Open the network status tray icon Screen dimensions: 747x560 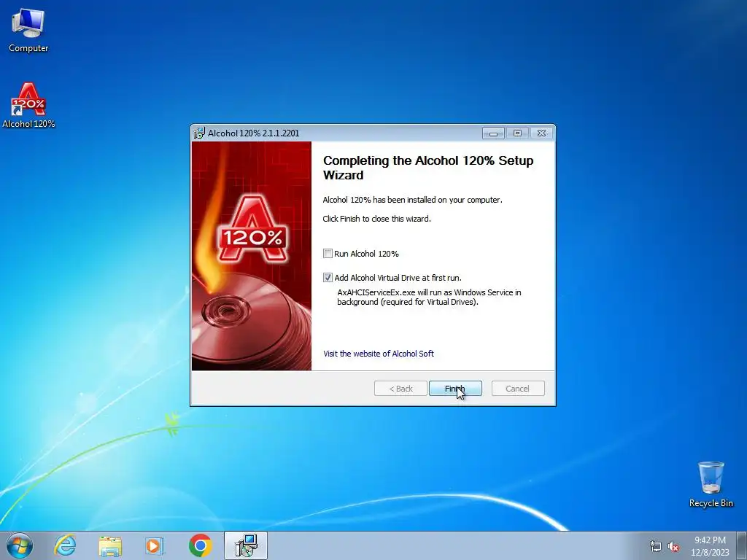[x=656, y=546]
